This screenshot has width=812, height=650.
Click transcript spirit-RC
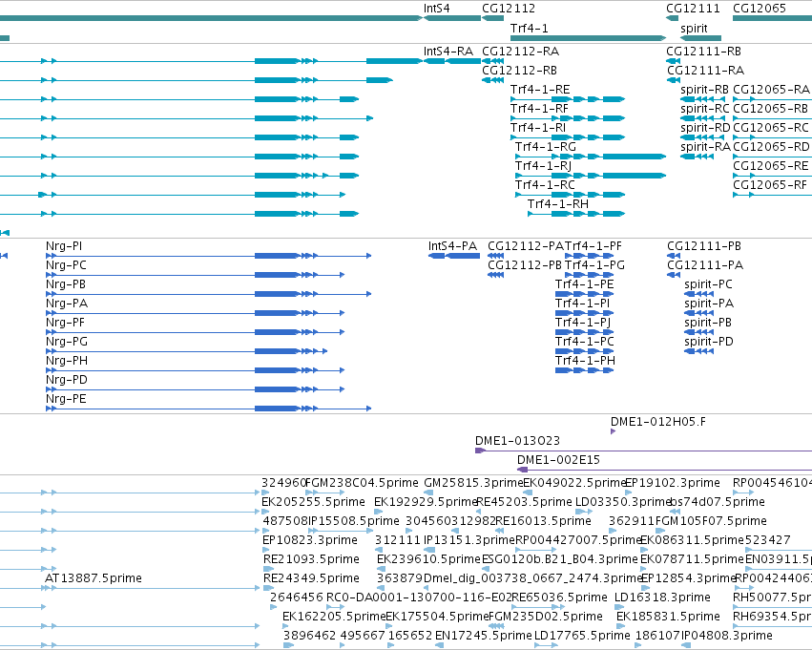(705, 109)
